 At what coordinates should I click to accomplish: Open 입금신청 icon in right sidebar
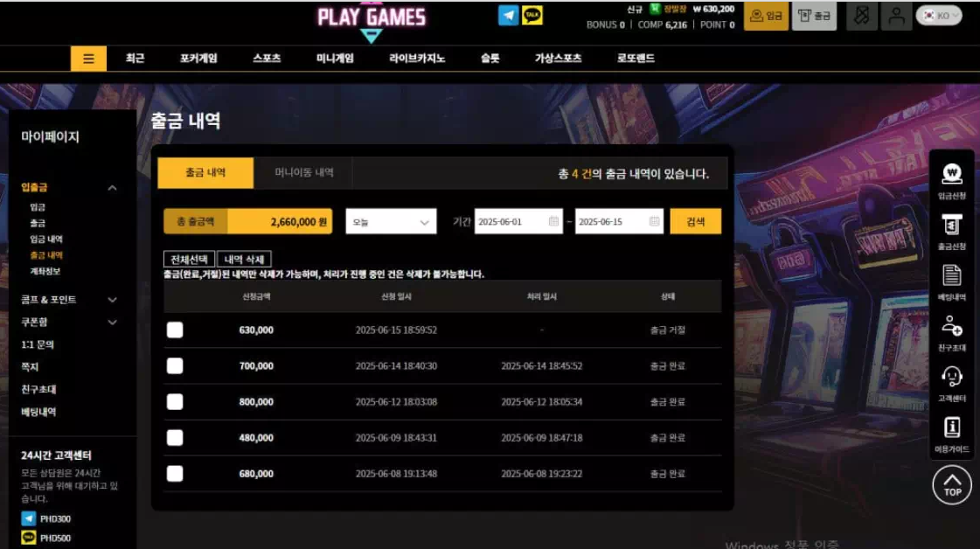click(x=951, y=181)
